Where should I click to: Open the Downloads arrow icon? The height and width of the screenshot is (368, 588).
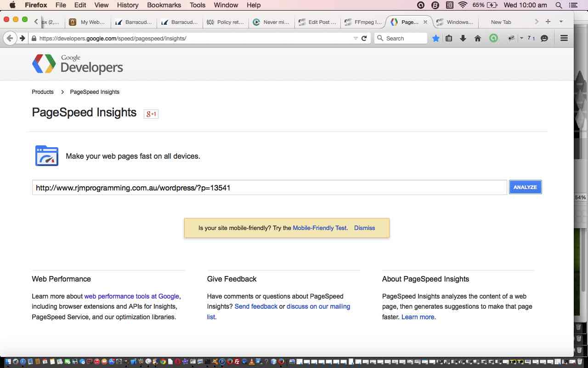click(x=463, y=38)
